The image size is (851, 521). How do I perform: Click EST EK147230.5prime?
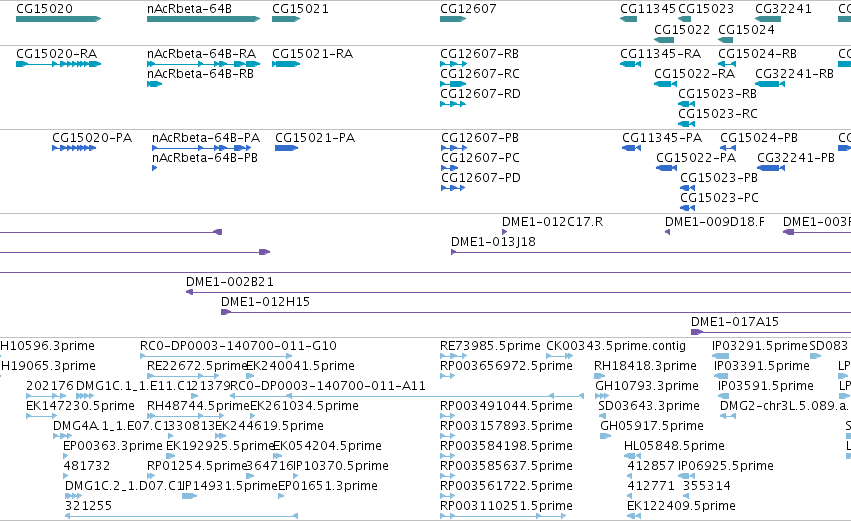[80, 406]
